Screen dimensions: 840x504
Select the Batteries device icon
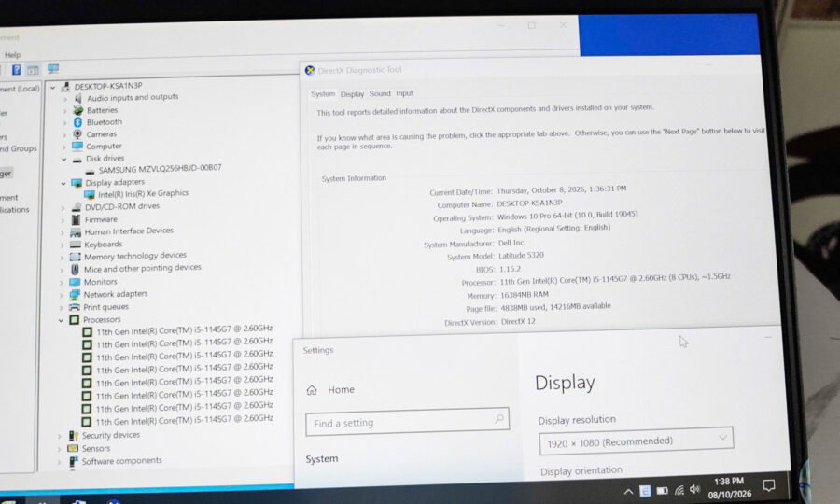[x=78, y=110]
